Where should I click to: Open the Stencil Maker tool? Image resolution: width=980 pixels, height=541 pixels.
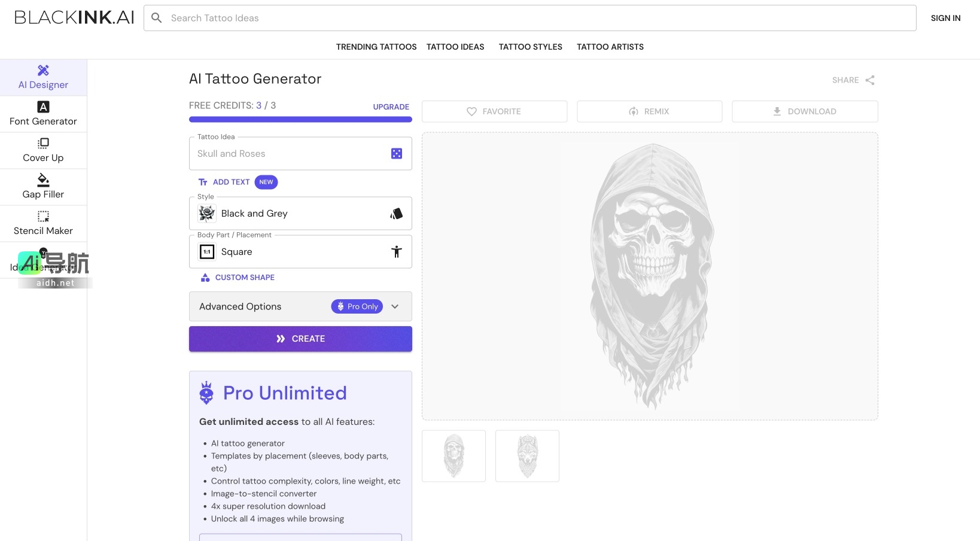[43, 223]
